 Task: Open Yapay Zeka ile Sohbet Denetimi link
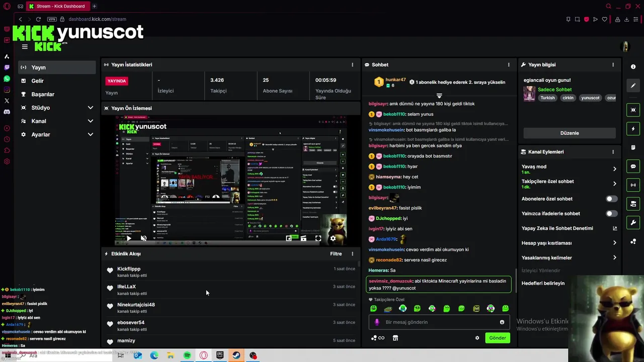569,228
